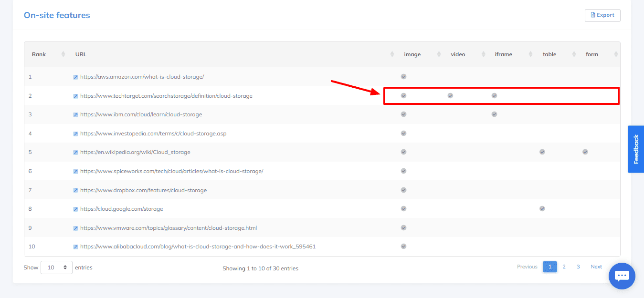Open aws.amazon.com what-is-cloud-storage link
644x298 pixels.
click(142, 77)
